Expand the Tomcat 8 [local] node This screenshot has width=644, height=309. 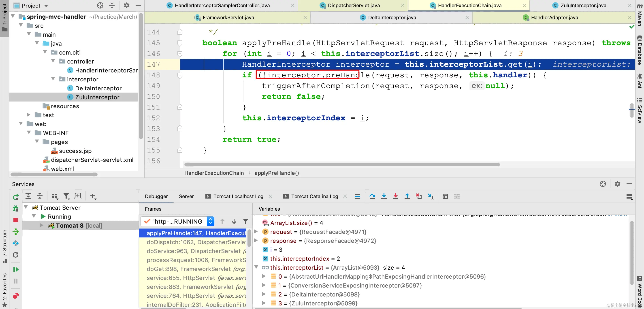pos(41,225)
